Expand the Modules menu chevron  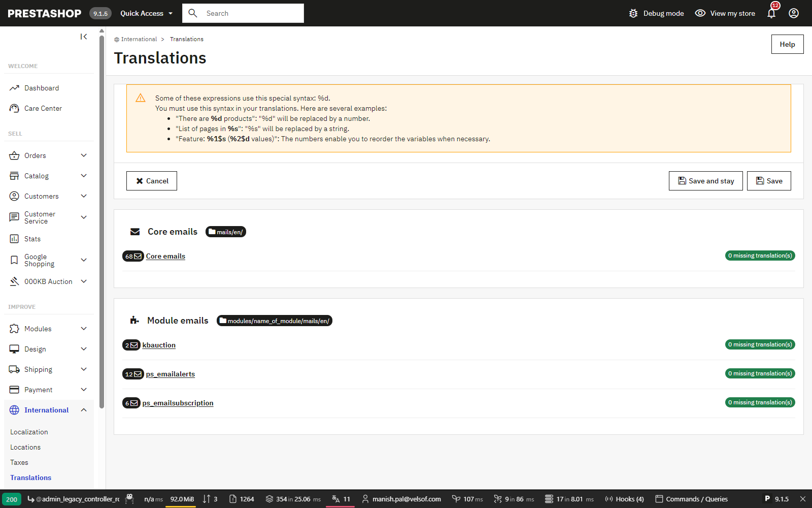[x=84, y=329]
